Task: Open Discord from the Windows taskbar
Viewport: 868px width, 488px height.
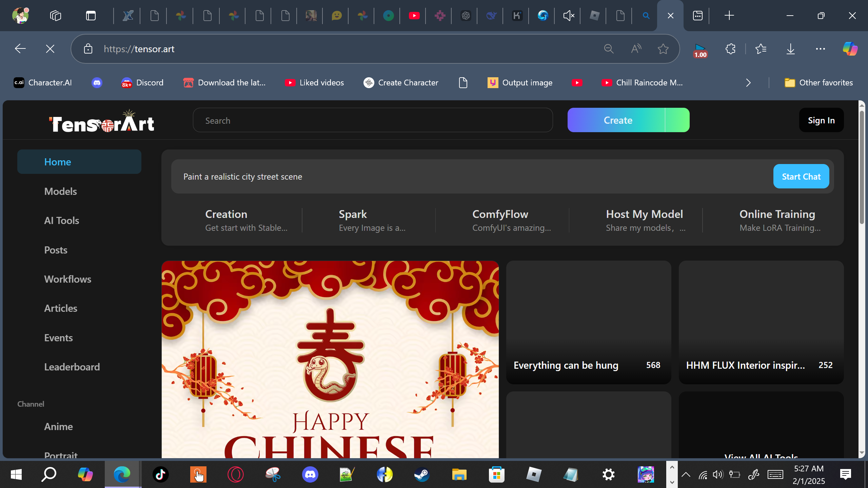Action: point(310,474)
